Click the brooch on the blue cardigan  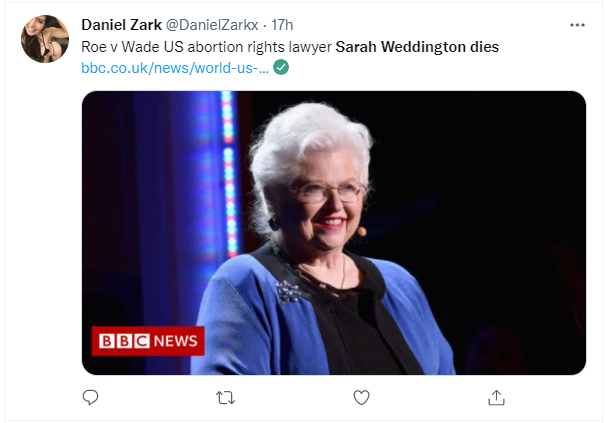(x=288, y=292)
